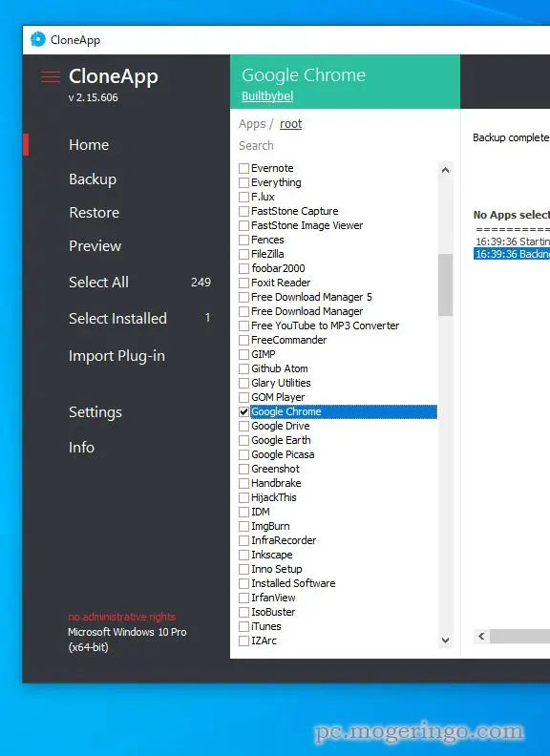Check the F.lux checkbox
This screenshot has height=756, width=550.
244,197
